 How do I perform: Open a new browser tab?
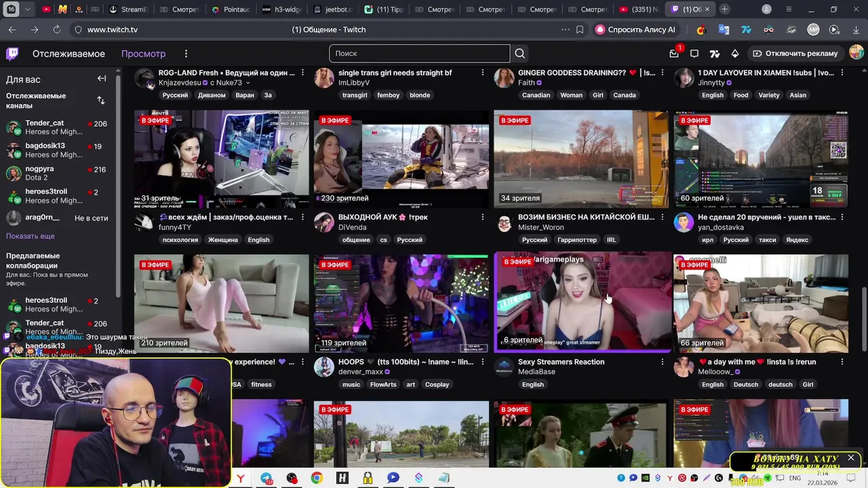click(x=725, y=9)
